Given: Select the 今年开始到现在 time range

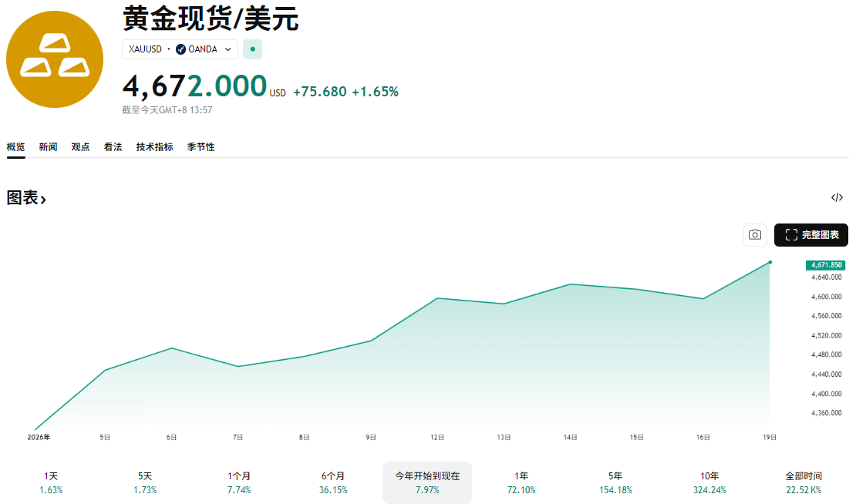Looking at the screenshot, I should click(x=426, y=482).
